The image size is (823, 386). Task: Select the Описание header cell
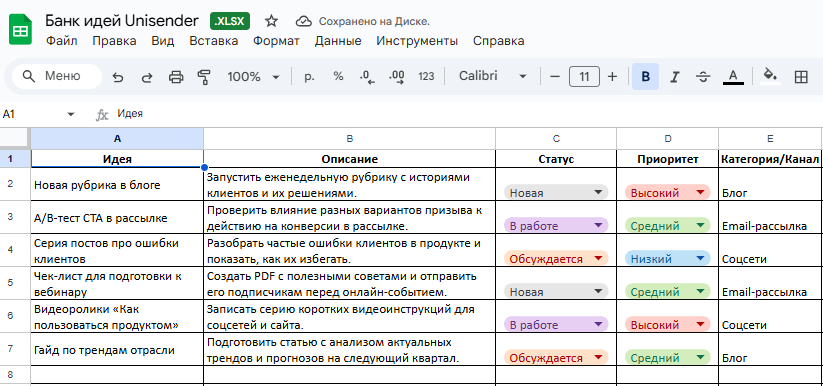[350, 159]
